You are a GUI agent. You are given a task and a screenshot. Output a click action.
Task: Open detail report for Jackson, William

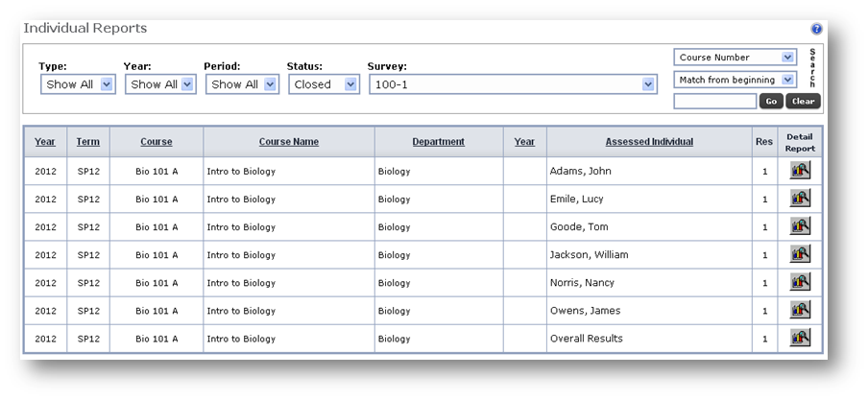pos(800,254)
